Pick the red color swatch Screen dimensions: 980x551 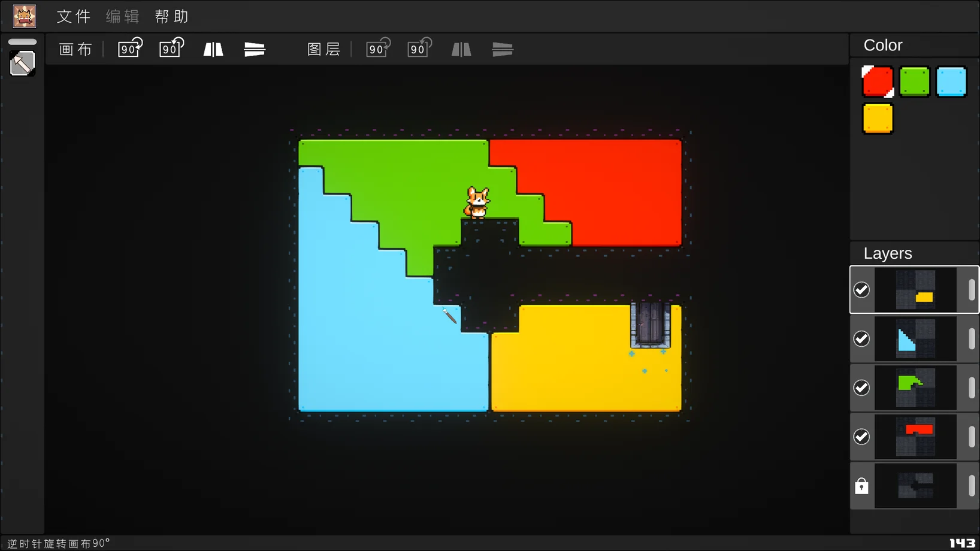878,81
